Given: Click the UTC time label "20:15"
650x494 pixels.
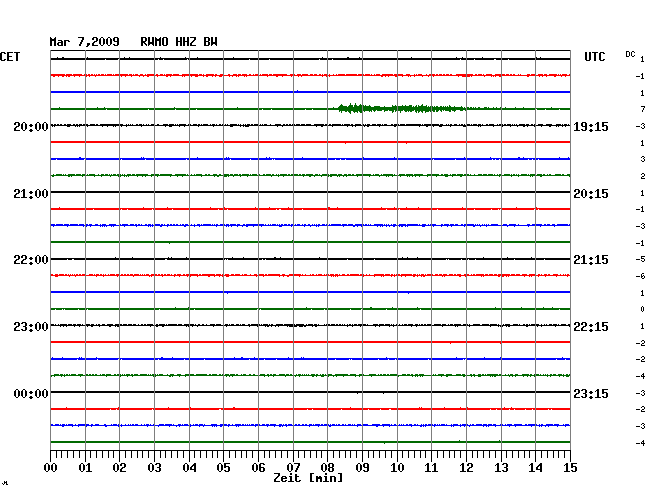Looking at the screenshot, I should click(591, 194).
